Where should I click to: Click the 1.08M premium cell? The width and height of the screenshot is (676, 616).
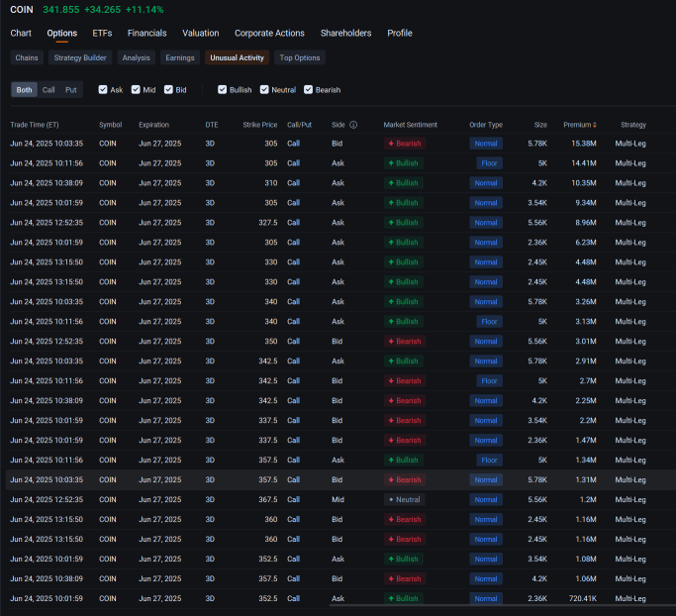[x=586, y=560]
